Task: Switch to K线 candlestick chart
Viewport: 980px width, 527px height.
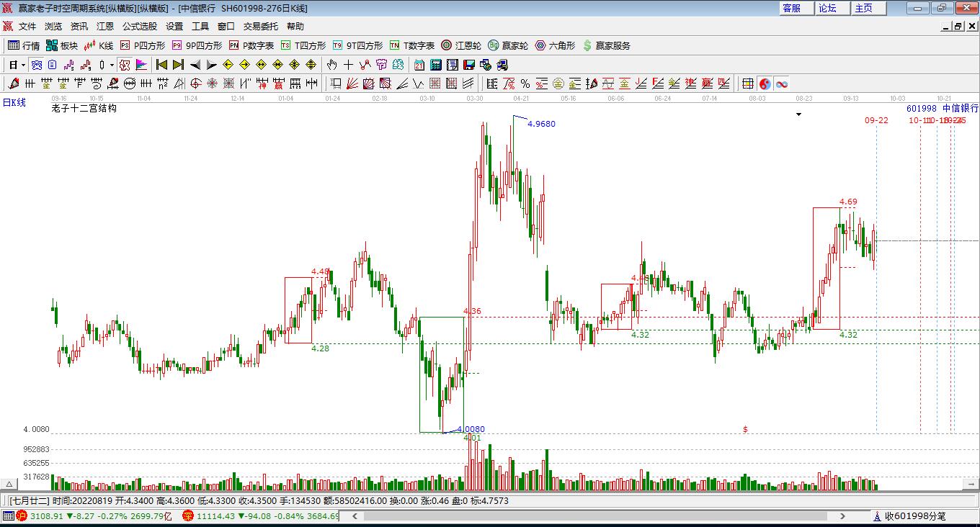Action: pos(99,45)
